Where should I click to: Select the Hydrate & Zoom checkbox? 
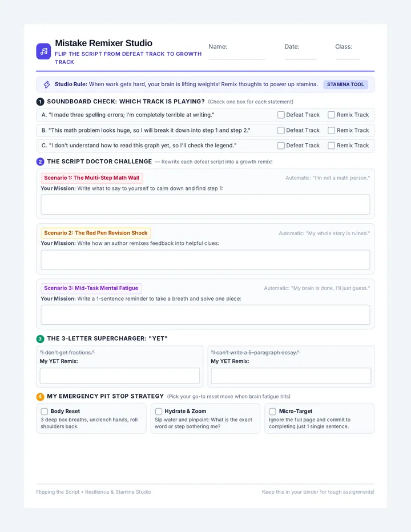click(159, 411)
